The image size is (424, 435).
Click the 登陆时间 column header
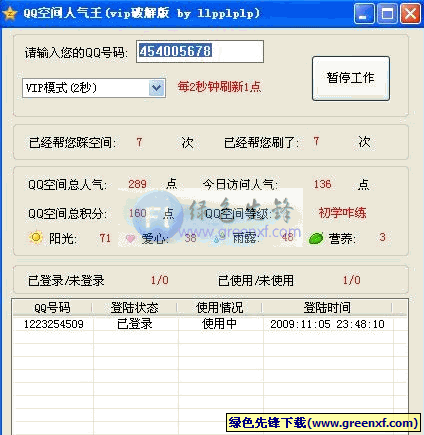[327, 308]
